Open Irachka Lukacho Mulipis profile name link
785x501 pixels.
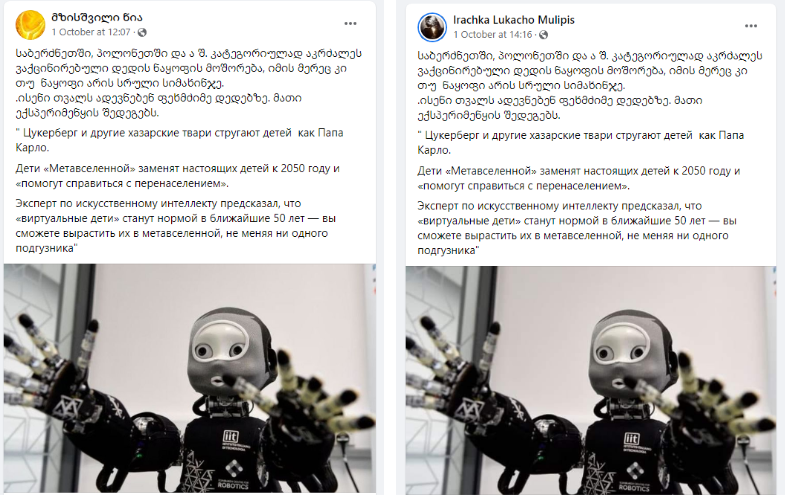click(x=514, y=20)
